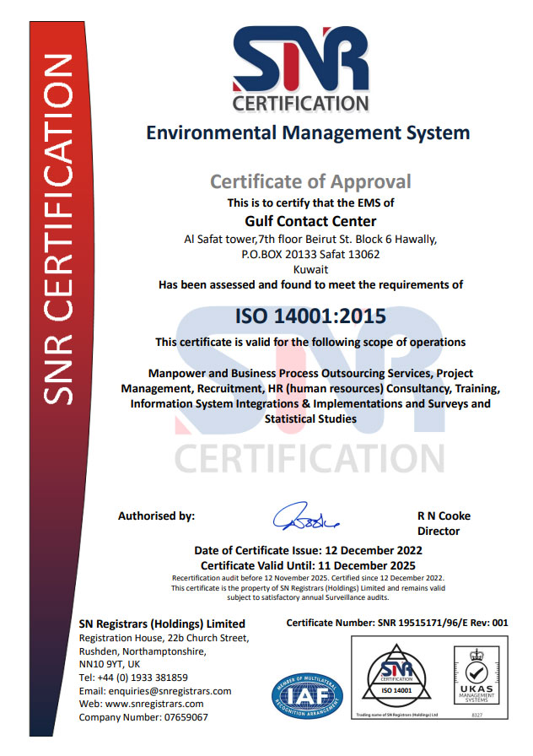The height and width of the screenshot is (756, 533).
Task: Click the name R N Cooke
Action: coord(444,516)
